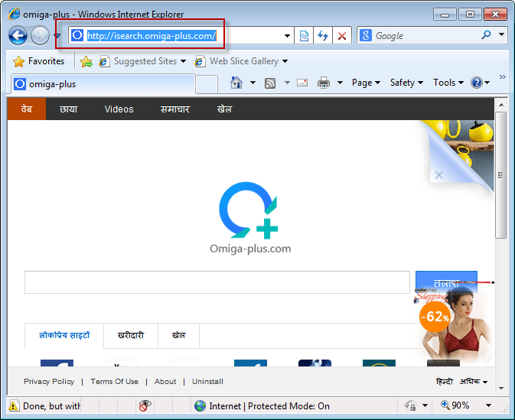Click scrollbar up arrow

coord(501,105)
